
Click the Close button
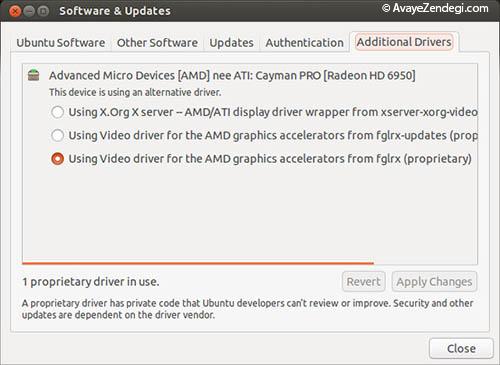(461, 349)
